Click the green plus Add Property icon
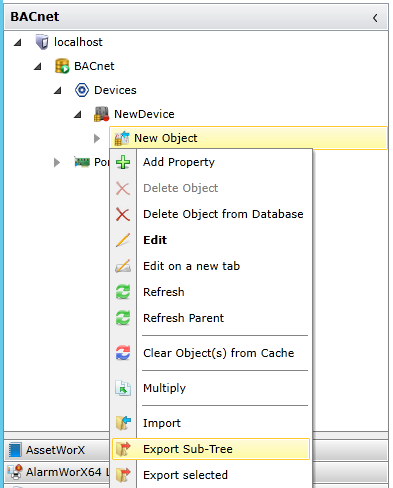Screen dimensions: 393x488 pos(123,162)
